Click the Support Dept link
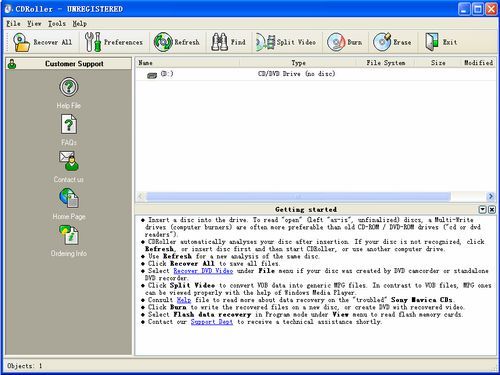 tap(212, 322)
